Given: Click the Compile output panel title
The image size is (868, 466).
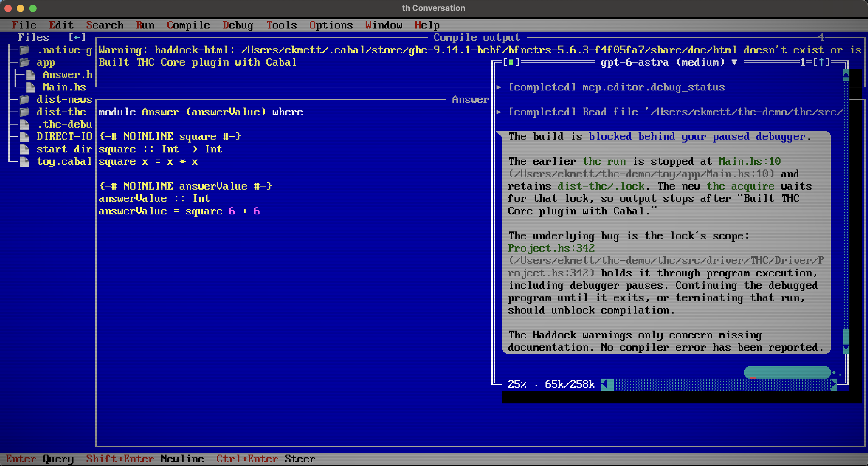Looking at the screenshot, I should 476,37.
